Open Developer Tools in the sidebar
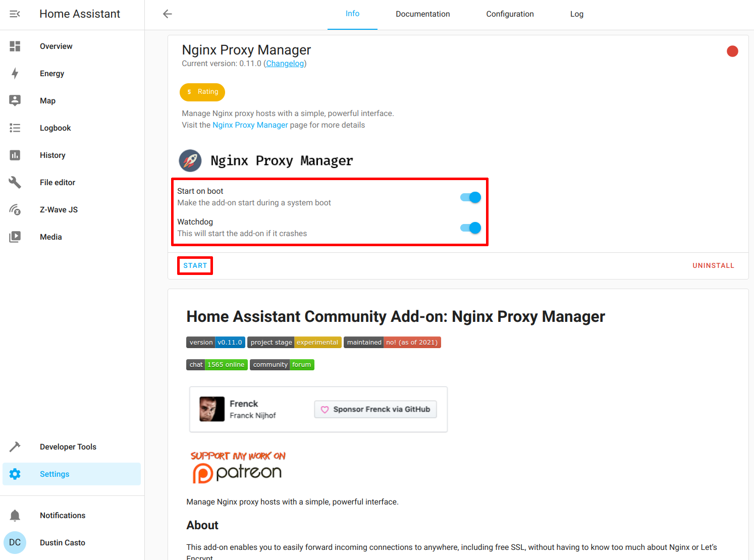The image size is (754, 560). pyautogui.click(x=72, y=447)
